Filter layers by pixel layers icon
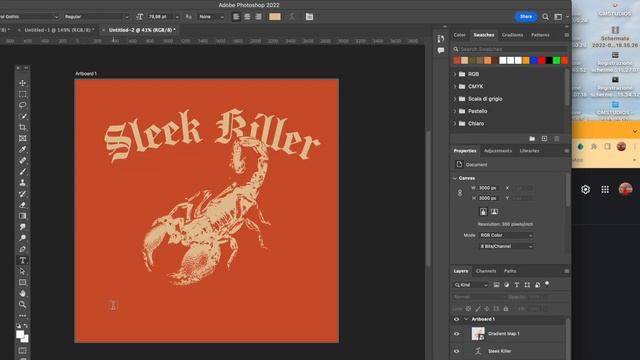Viewport: 640px width, 360px height. 496,285
